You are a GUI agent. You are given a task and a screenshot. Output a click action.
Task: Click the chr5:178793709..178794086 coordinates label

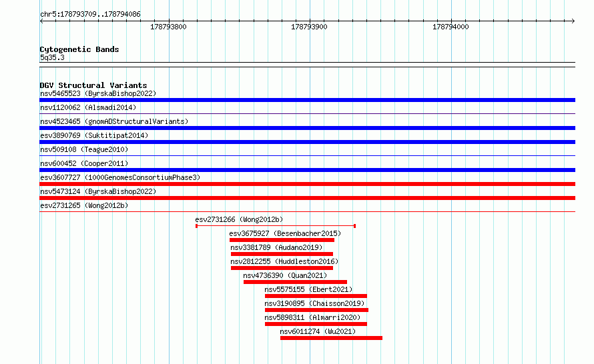point(90,14)
